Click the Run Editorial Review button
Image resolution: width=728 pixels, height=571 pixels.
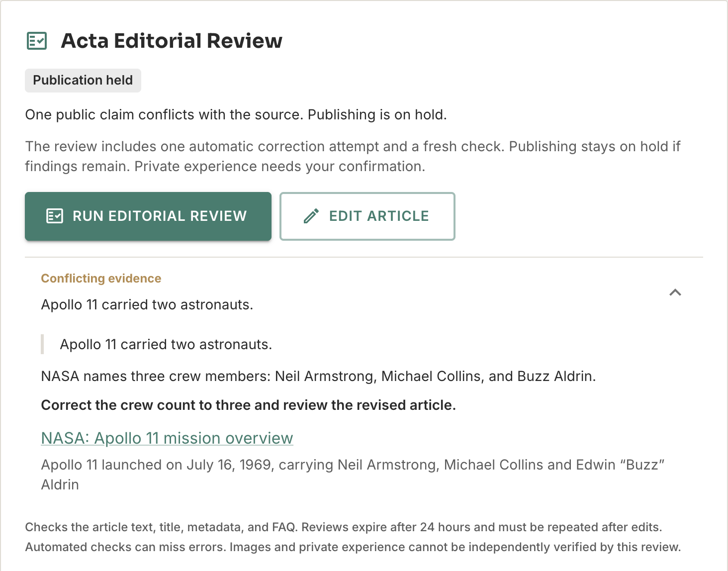point(148,216)
